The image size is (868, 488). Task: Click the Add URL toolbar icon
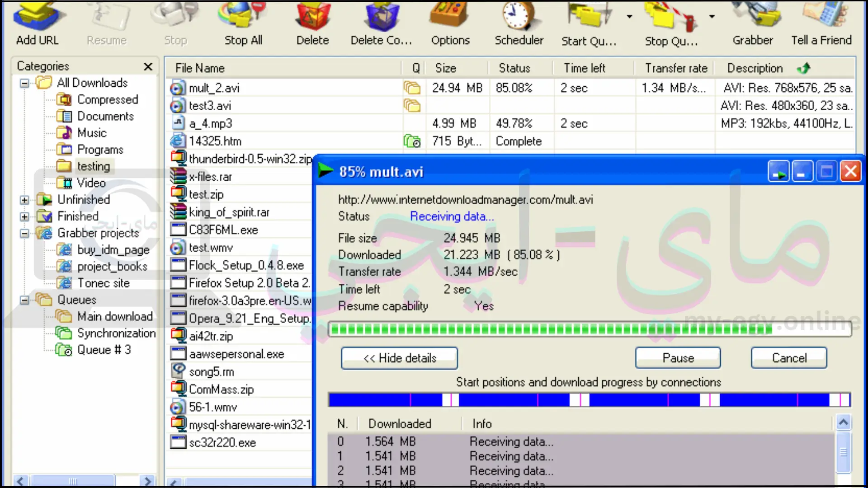[37, 23]
